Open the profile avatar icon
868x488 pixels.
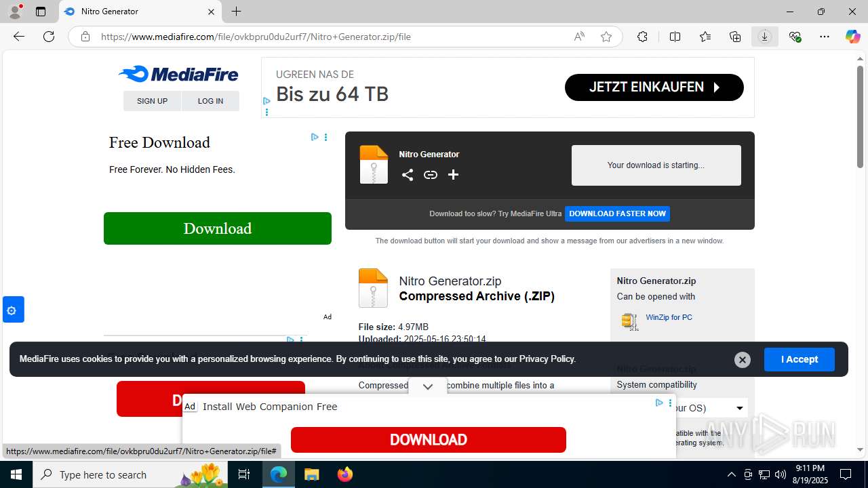point(15,12)
